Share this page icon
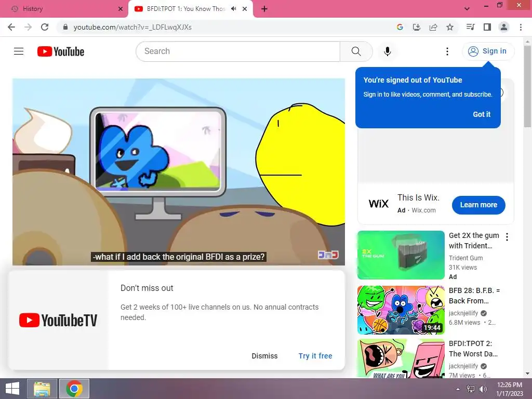Screen dimensions: 532x399 (433, 27)
